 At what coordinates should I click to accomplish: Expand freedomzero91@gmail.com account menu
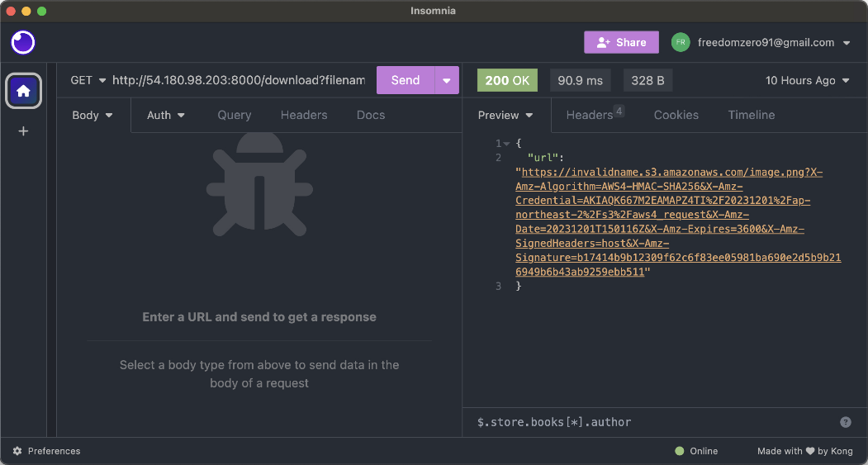pos(774,43)
